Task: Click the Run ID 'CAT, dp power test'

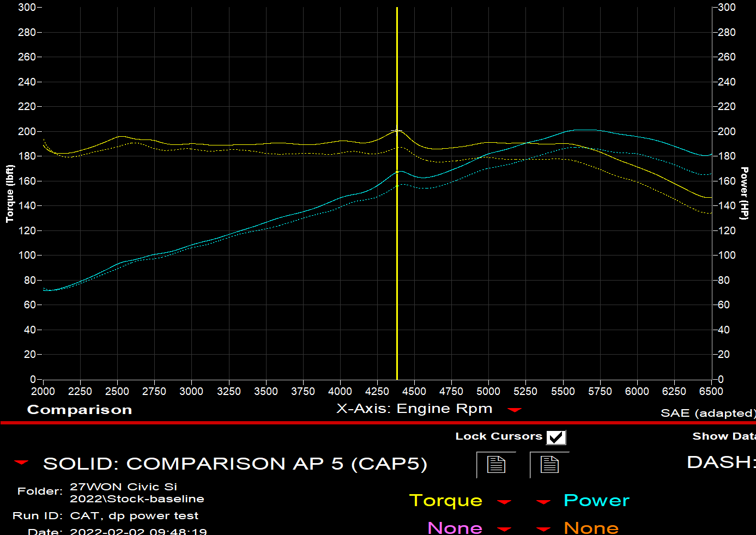Action: coord(134,515)
